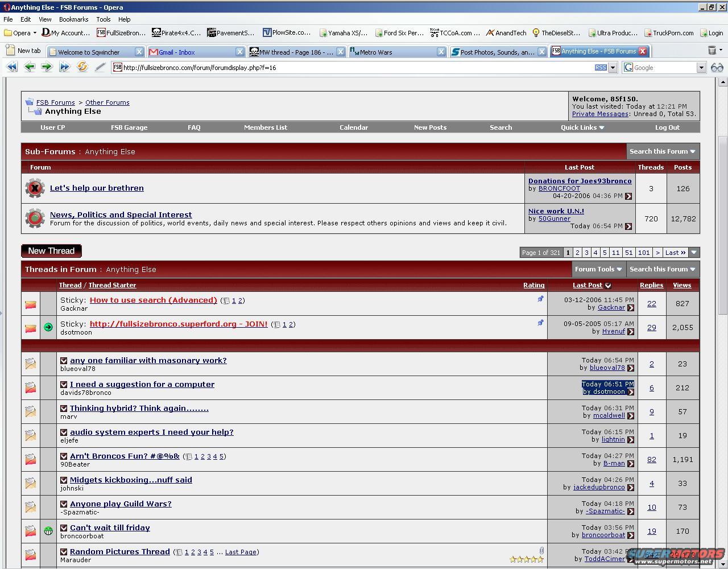The height and width of the screenshot is (569, 728).
Task: Expand the Forum Tools dropdown
Action: [598, 269]
